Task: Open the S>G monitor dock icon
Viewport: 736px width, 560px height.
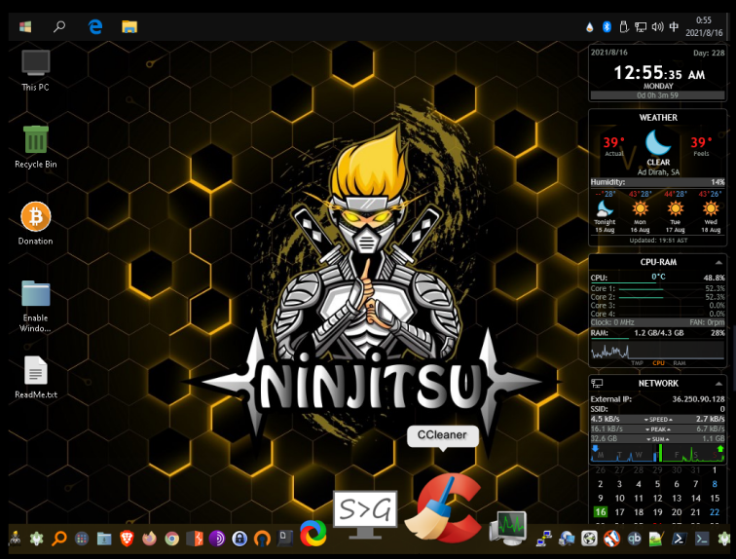Action: 366,515
